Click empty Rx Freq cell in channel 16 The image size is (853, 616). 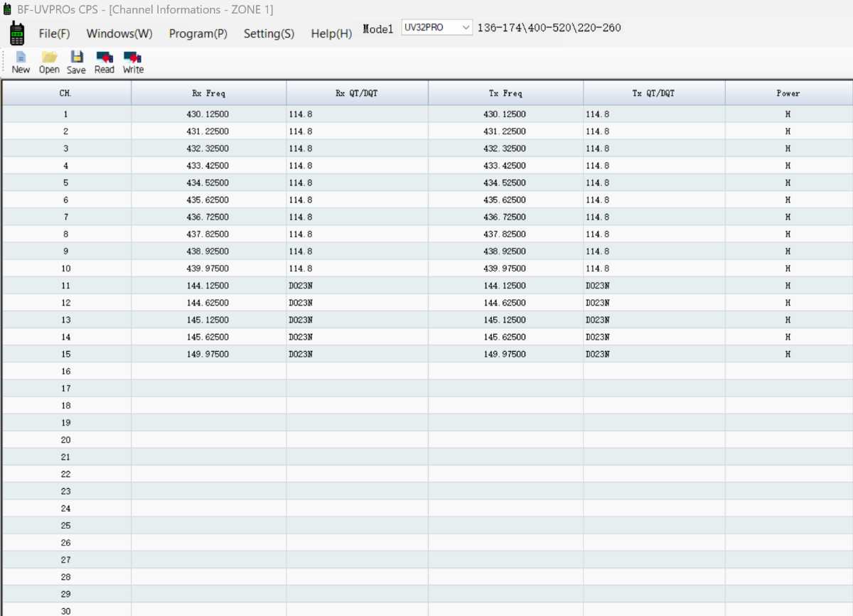pyautogui.click(x=208, y=371)
